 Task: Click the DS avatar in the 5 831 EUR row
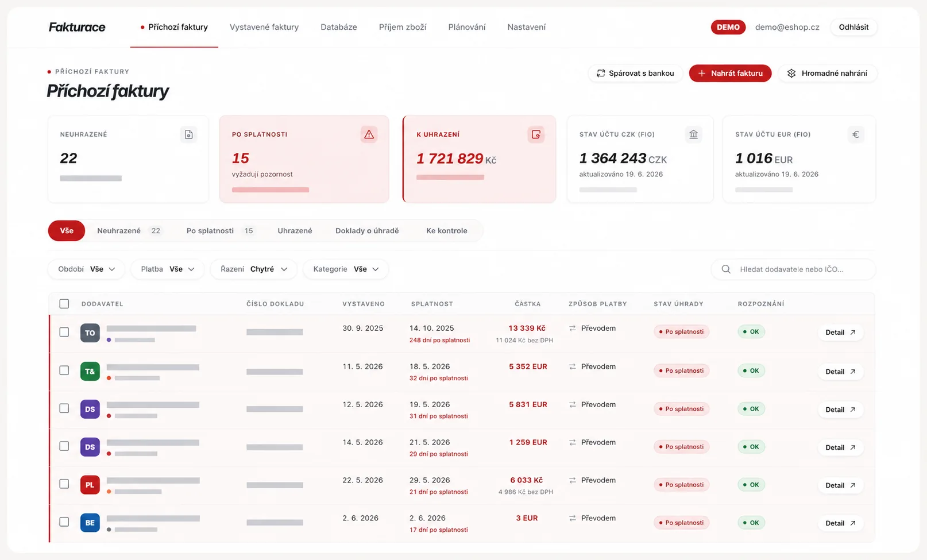coord(90,409)
